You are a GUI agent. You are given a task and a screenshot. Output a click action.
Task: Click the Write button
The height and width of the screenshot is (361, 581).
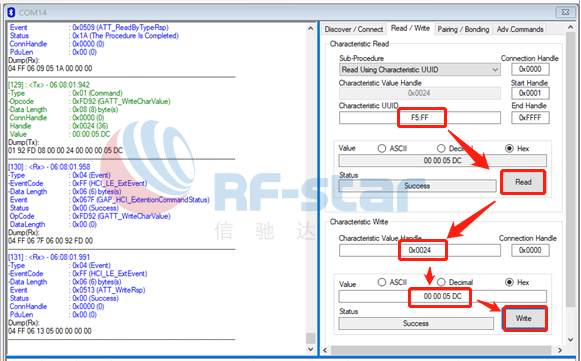tap(524, 318)
